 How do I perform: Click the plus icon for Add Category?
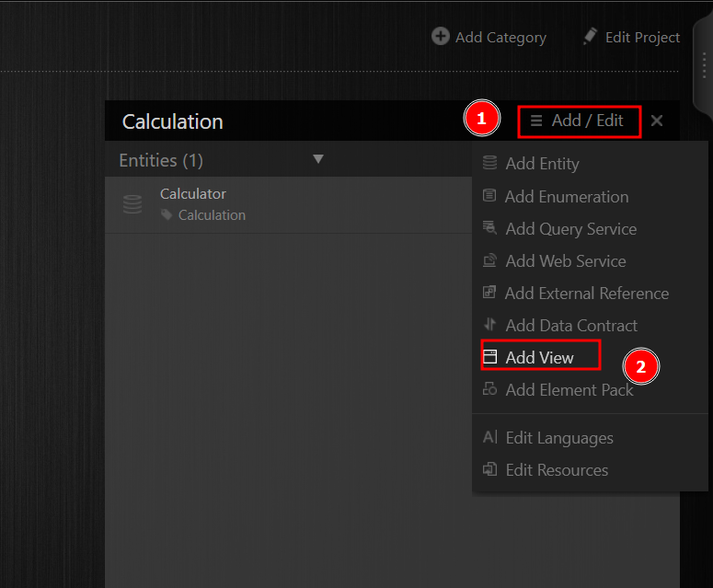[x=440, y=37]
